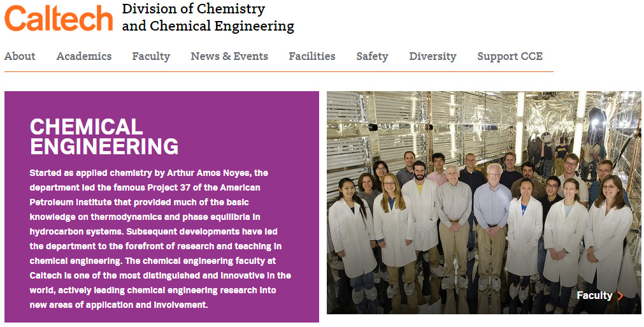Screen dimensions: 644x327
Task: Open the Academics menu
Action: [83, 56]
